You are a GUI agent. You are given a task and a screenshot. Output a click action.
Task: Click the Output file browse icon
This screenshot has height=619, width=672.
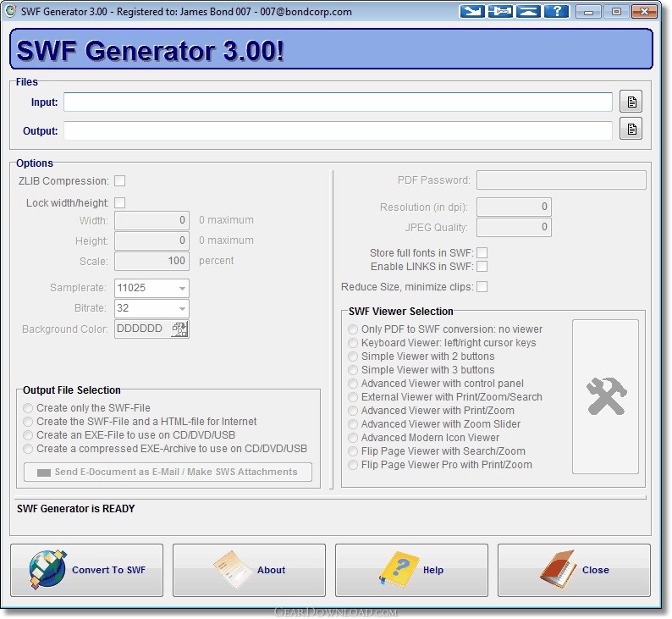631,129
